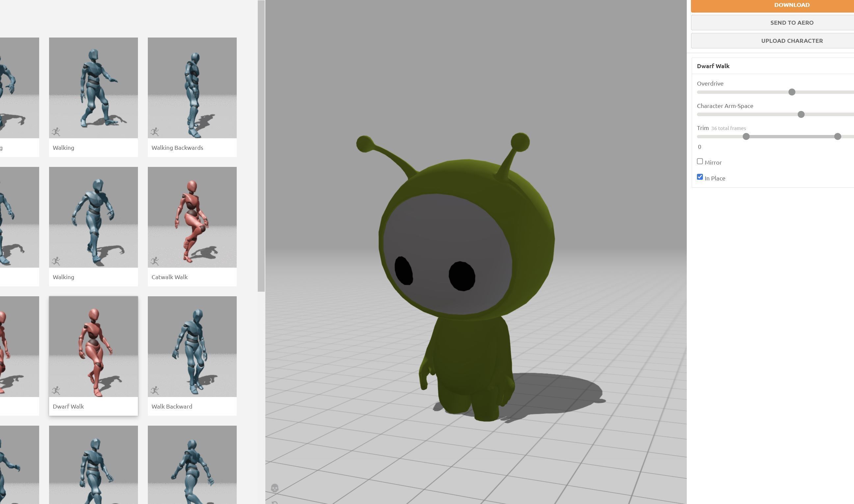Click the running-man icon on Walking above Dwarf Walk
Viewport: 854px width, 504px height.
(x=56, y=261)
